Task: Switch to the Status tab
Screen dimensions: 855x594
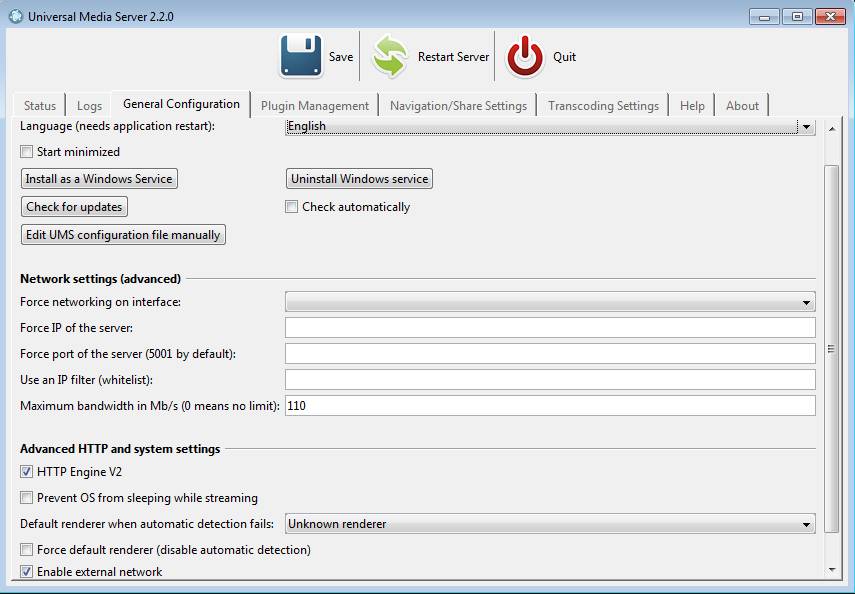Action: (x=39, y=106)
